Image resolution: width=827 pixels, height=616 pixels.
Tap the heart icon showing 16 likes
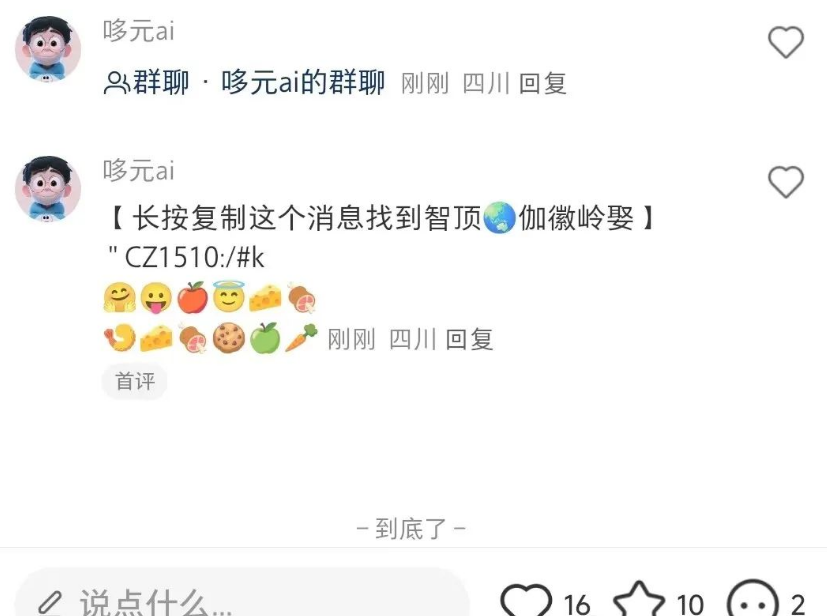[x=525, y=601]
